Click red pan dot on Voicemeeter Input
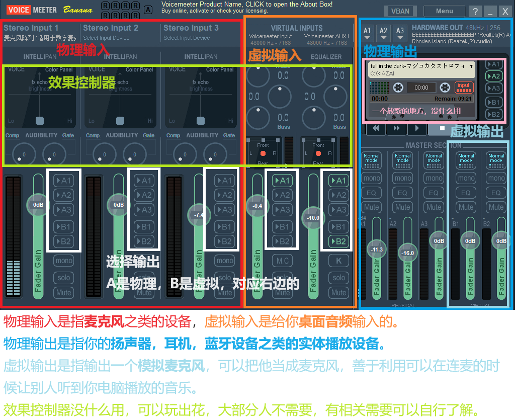515x420 pixels. click(263, 153)
